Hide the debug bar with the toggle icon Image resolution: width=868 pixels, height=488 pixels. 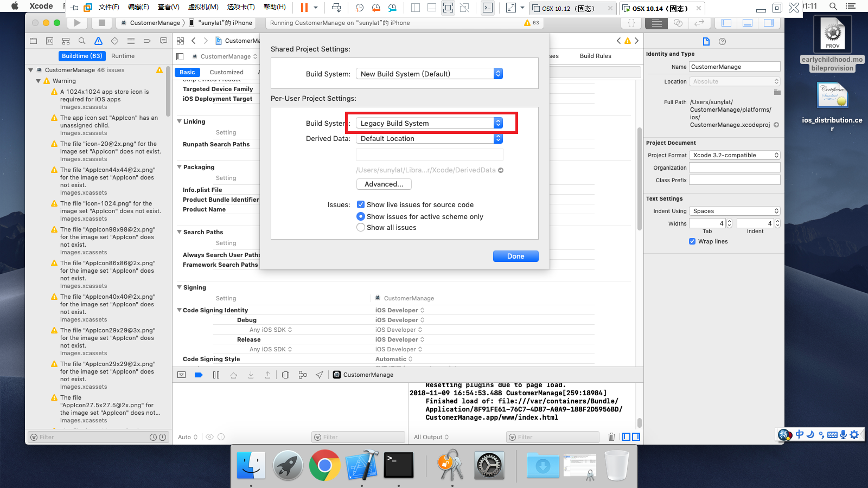(x=182, y=375)
